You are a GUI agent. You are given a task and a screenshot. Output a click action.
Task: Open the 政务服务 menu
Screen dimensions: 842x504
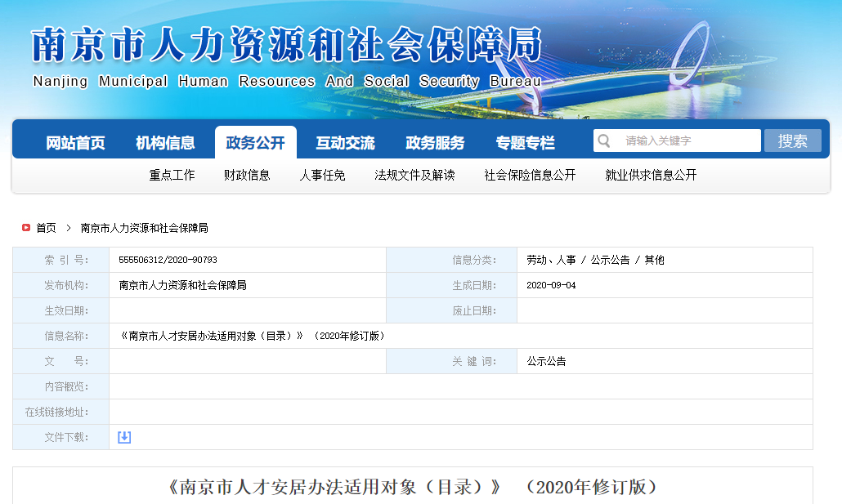pos(435,143)
